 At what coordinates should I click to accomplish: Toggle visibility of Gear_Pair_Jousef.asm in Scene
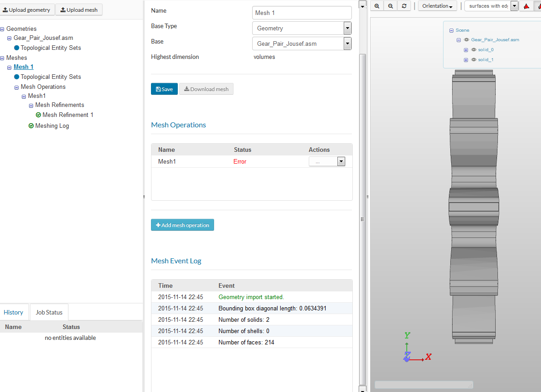(466, 40)
